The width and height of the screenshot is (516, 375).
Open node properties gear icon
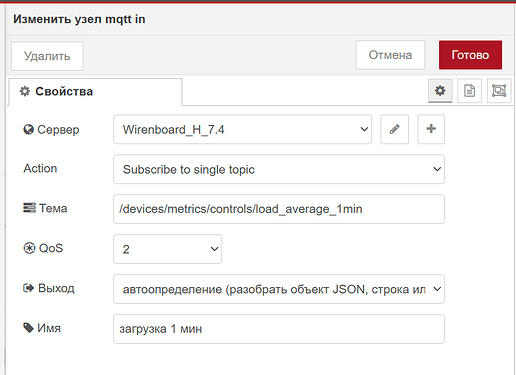coord(440,91)
